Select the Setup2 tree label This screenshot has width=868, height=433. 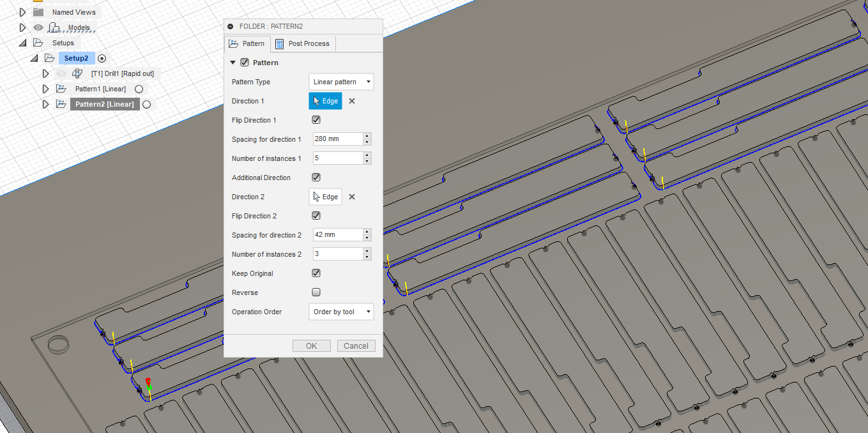pyautogui.click(x=77, y=58)
